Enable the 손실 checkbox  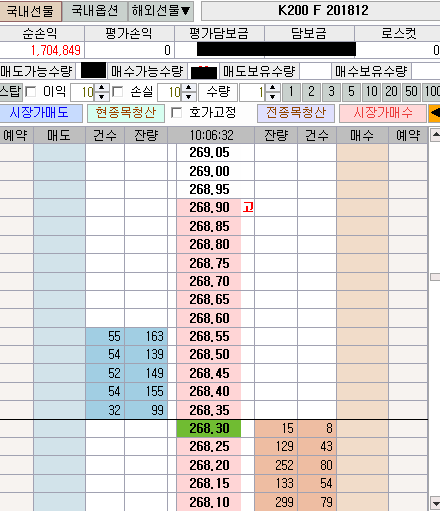click(118, 92)
